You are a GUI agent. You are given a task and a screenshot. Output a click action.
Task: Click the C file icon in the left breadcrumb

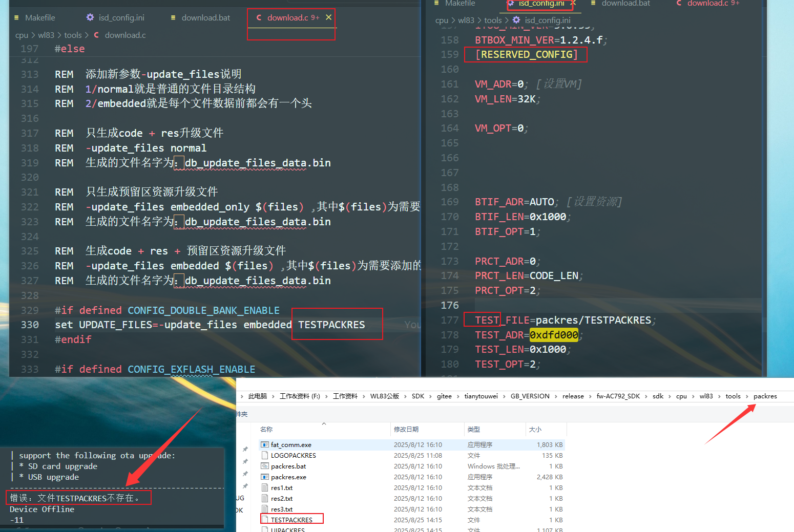tap(96, 35)
